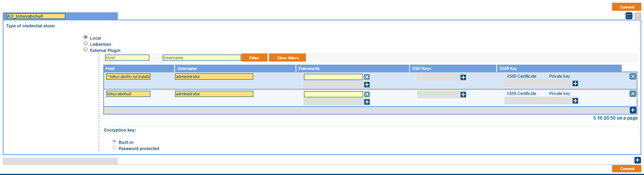The image size is (644, 175).
Task: Select Password protected encryption key
Action: click(x=114, y=148)
